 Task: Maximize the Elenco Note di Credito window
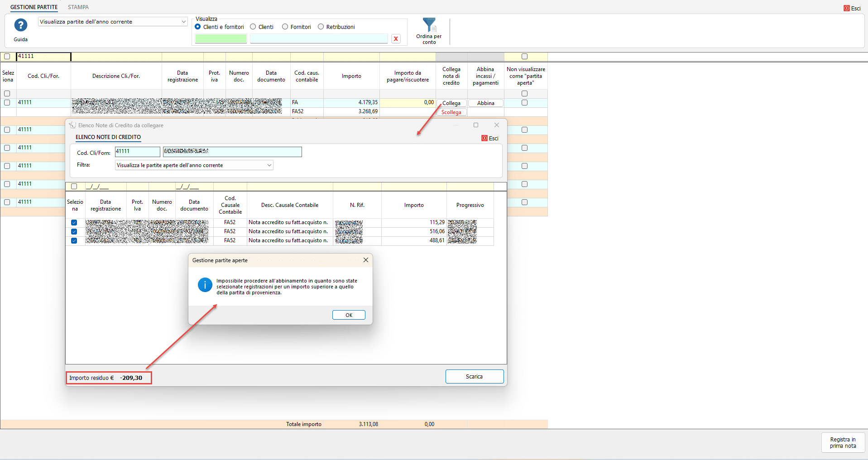pyautogui.click(x=475, y=125)
